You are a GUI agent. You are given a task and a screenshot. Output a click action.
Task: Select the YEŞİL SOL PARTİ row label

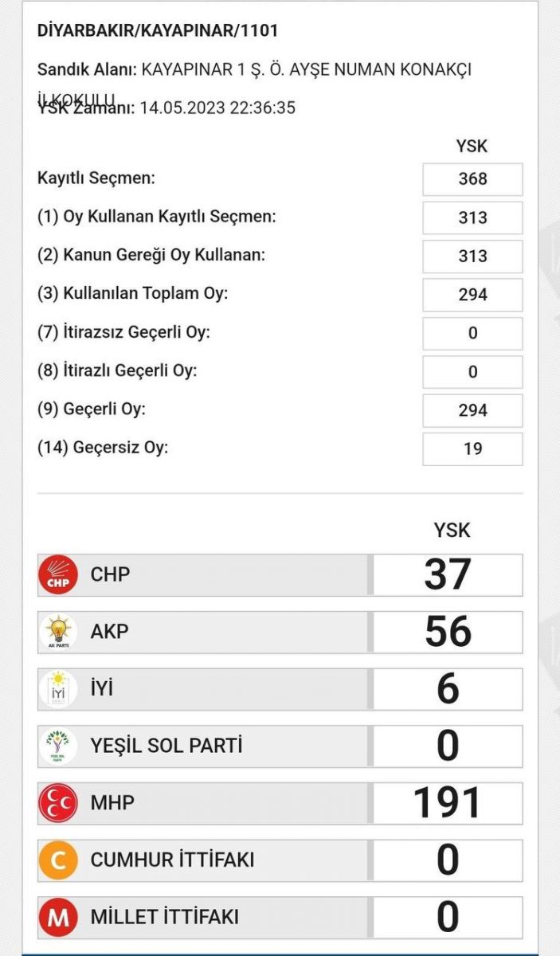(166, 746)
